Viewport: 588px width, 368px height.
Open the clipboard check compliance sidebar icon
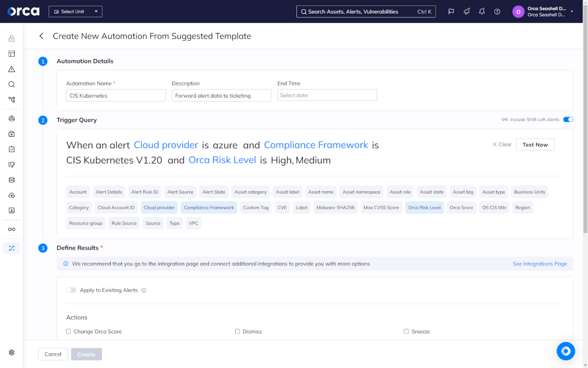pos(11,149)
